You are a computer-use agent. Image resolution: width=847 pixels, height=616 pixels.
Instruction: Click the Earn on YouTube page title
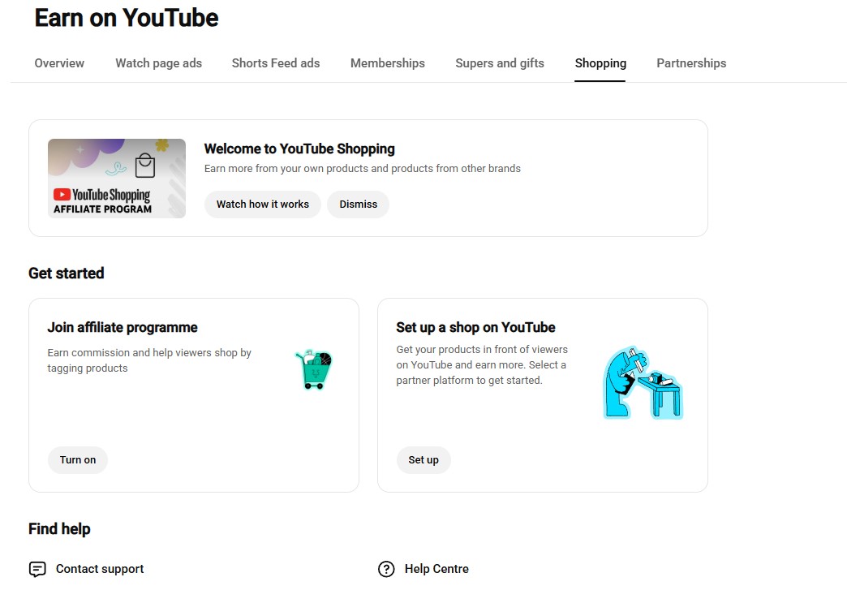point(127,18)
